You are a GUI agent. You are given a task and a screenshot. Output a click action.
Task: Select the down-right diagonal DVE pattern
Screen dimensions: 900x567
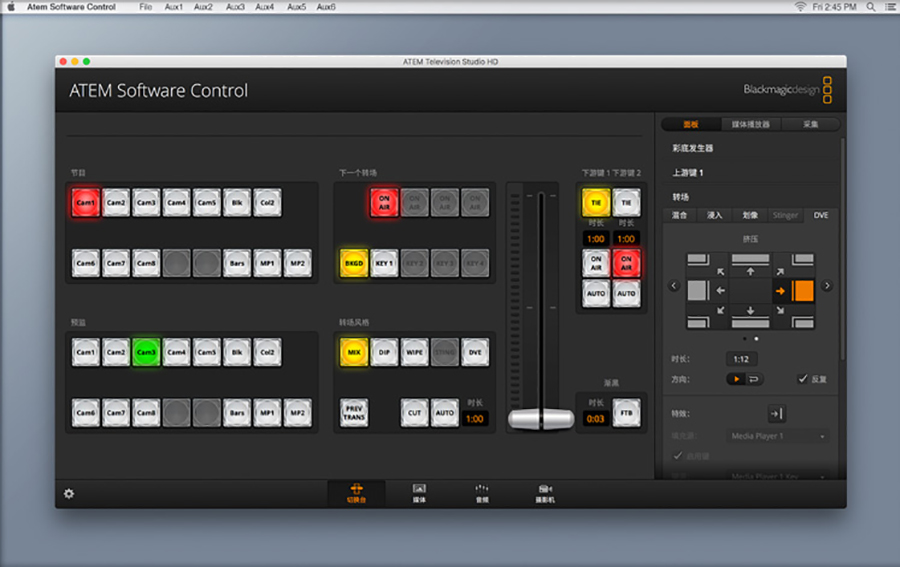coord(780,310)
